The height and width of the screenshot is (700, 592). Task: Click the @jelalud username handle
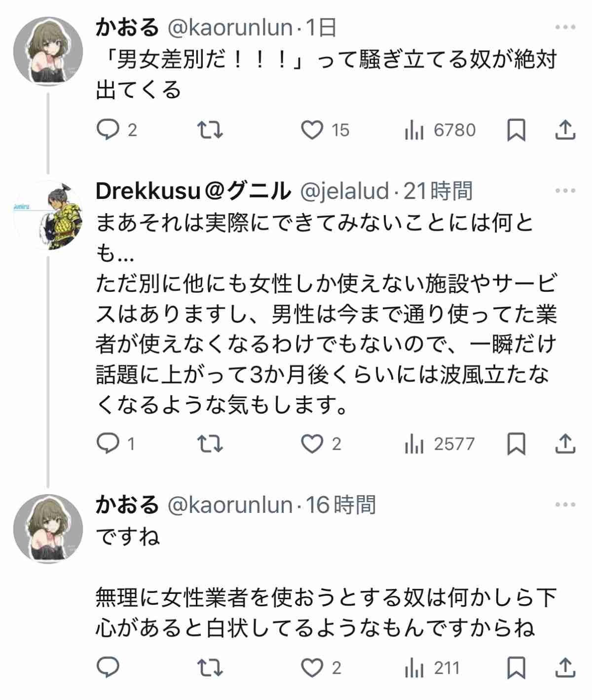coord(345,191)
